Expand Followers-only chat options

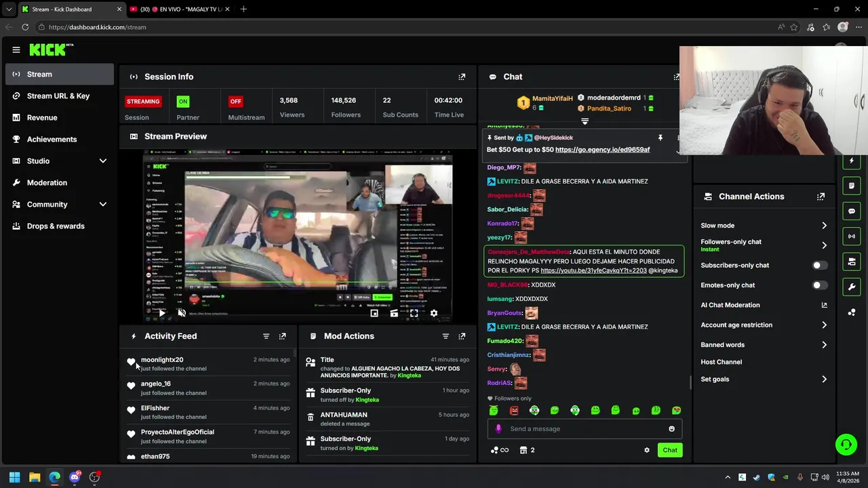[824, 245]
